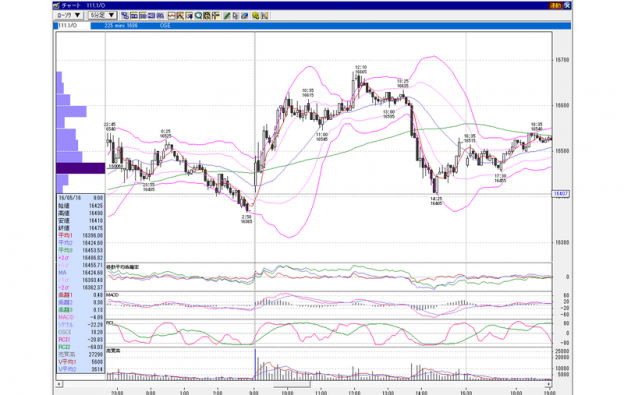The height and width of the screenshot is (395, 624).
Task: Select the green pencil drawing tool
Action: click(x=227, y=16)
